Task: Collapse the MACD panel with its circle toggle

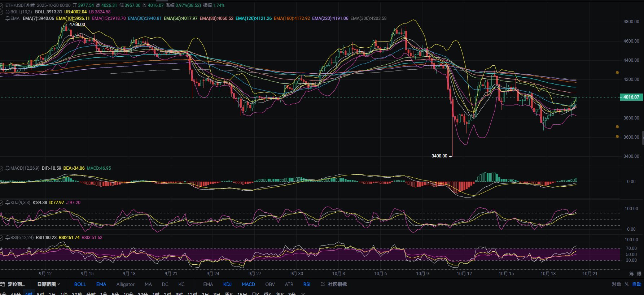Action: click(2, 168)
